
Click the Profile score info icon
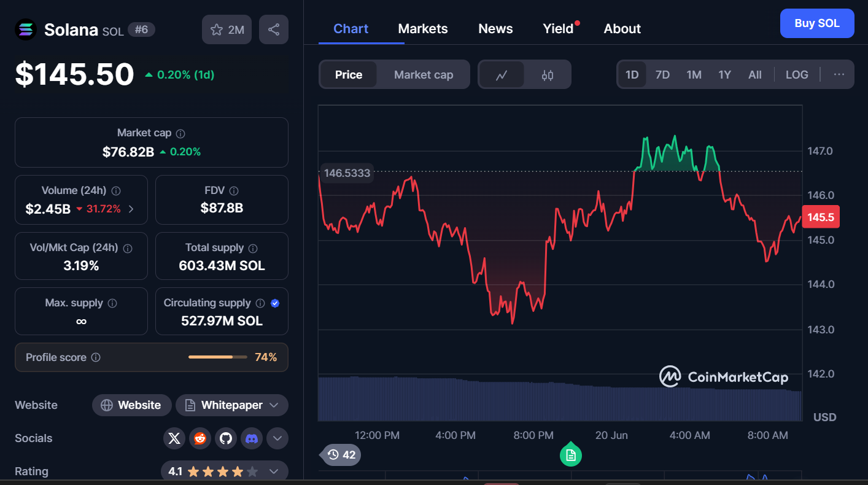pyautogui.click(x=96, y=357)
